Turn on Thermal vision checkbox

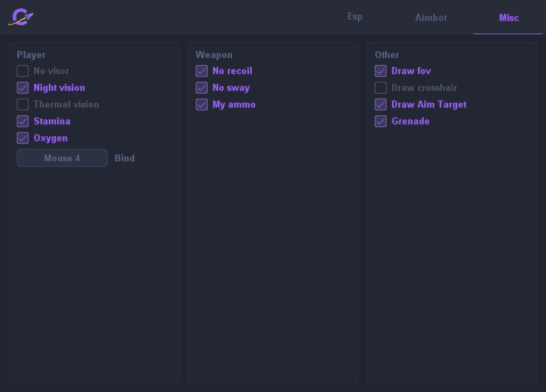tap(23, 104)
